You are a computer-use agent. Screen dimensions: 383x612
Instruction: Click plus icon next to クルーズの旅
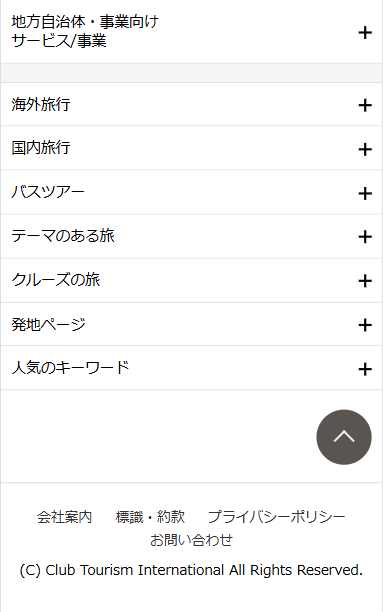pyautogui.click(x=365, y=281)
